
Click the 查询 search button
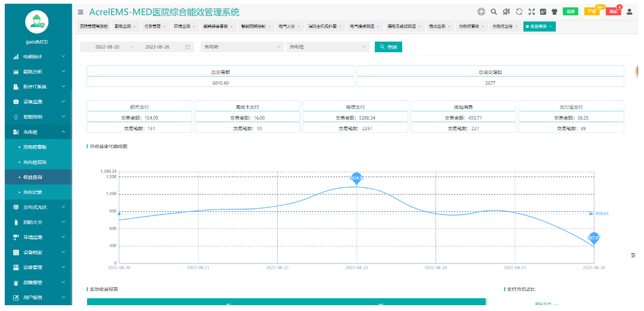tap(389, 47)
